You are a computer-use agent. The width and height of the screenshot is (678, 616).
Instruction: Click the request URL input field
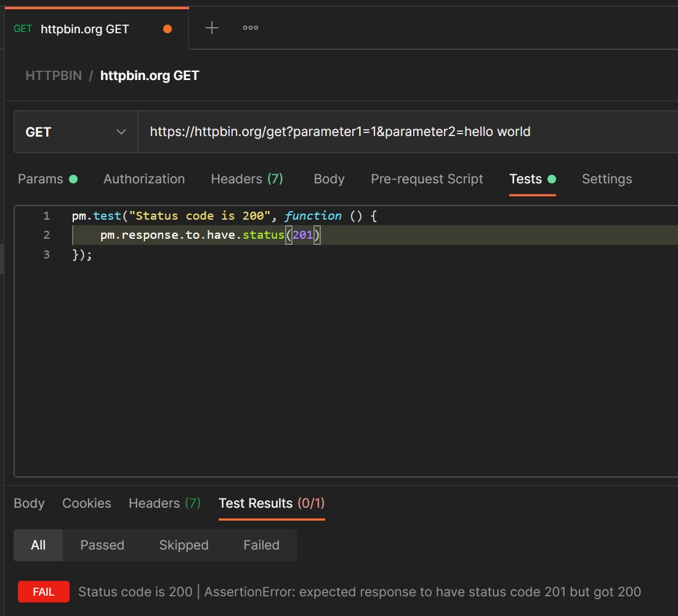(406, 132)
